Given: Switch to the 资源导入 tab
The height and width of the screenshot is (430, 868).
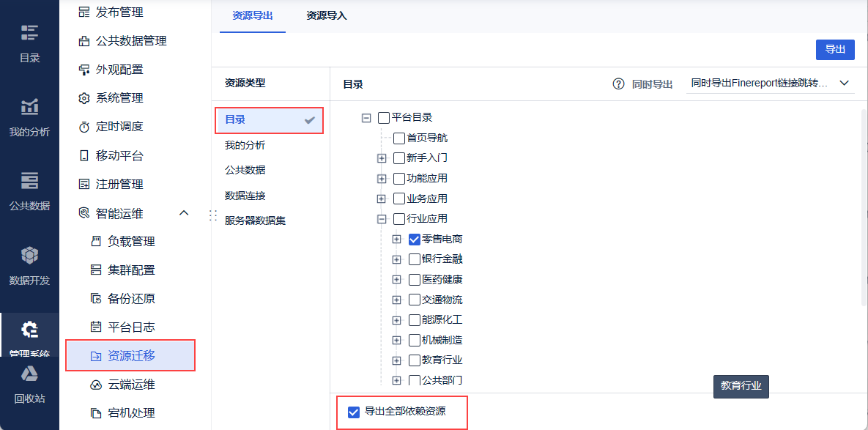Looking at the screenshot, I should (326, 15).
